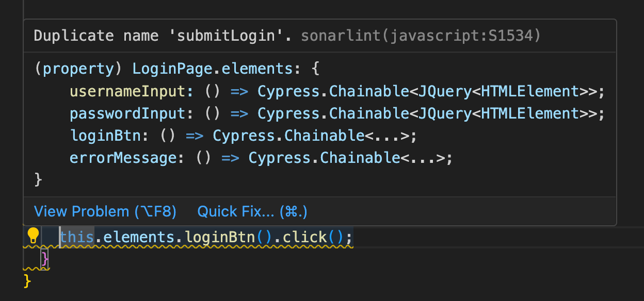Click the pink closing brace under code
The height and width of the screenshot is (301, 644).
point(45,259)
